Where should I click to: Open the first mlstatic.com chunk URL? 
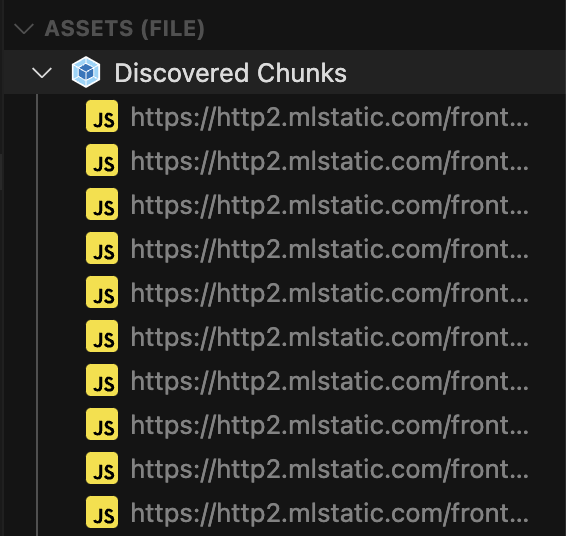[330, 117]
